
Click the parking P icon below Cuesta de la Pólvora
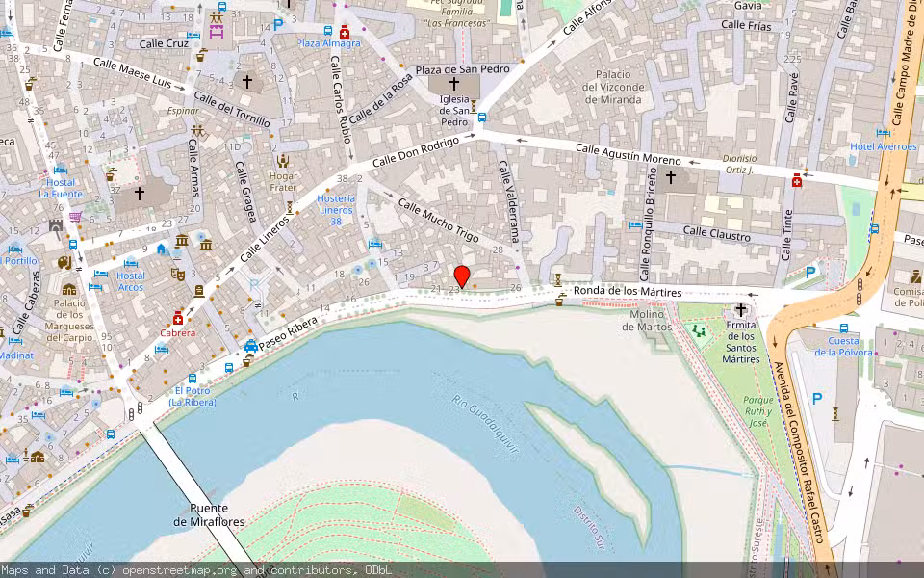point(817,399)
